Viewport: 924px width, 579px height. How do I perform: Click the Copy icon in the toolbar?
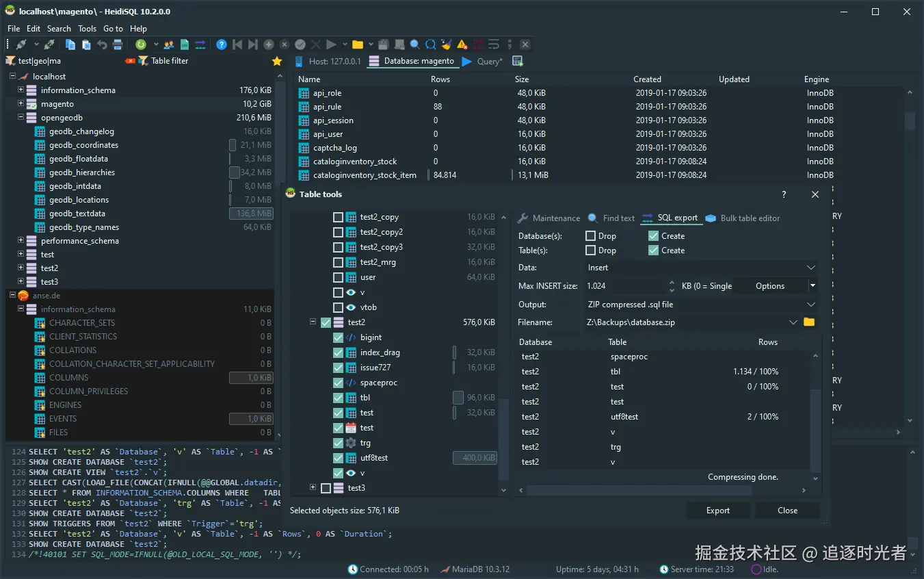point(70,44)
